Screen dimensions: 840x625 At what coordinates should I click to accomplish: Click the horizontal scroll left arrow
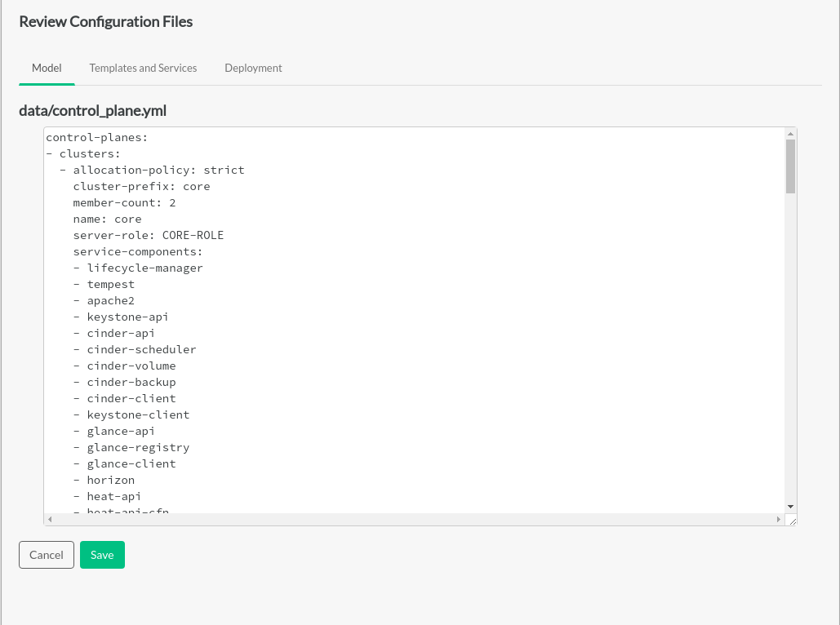(50, 519)
